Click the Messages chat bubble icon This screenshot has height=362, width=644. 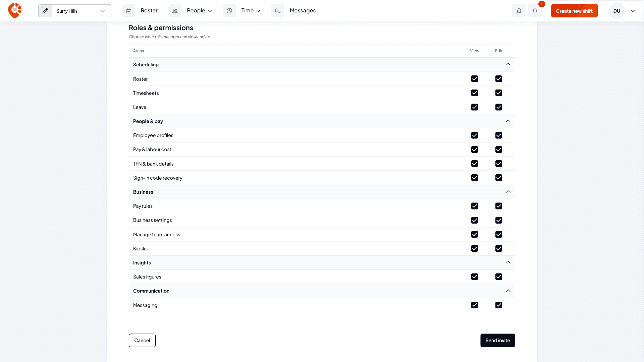tap(278, 11)
